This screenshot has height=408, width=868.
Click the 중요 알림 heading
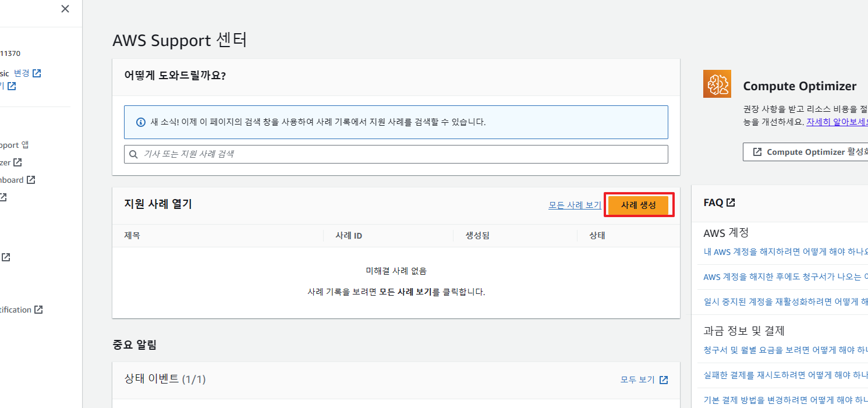click(134, 345)
